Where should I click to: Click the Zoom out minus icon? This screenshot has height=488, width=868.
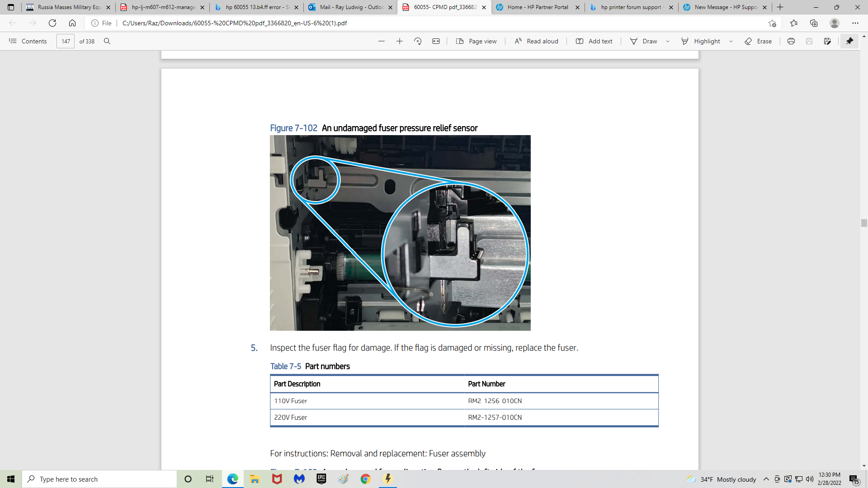[382, 41]
